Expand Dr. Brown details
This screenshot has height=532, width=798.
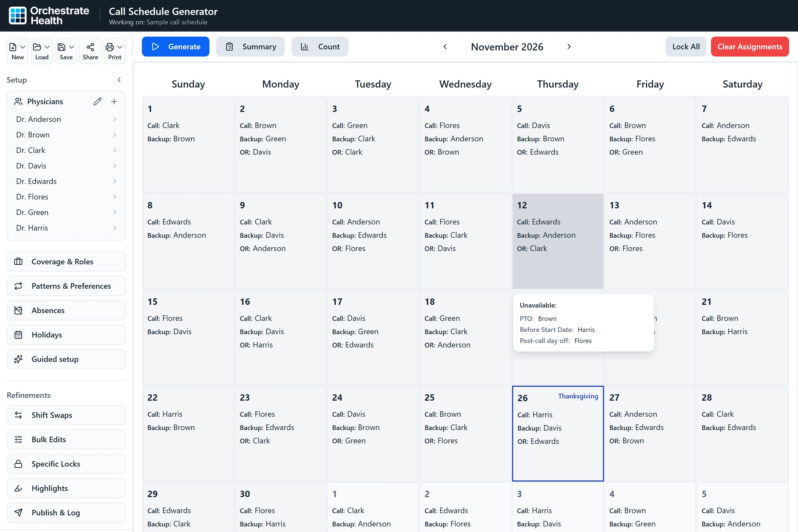coord(115,135)
